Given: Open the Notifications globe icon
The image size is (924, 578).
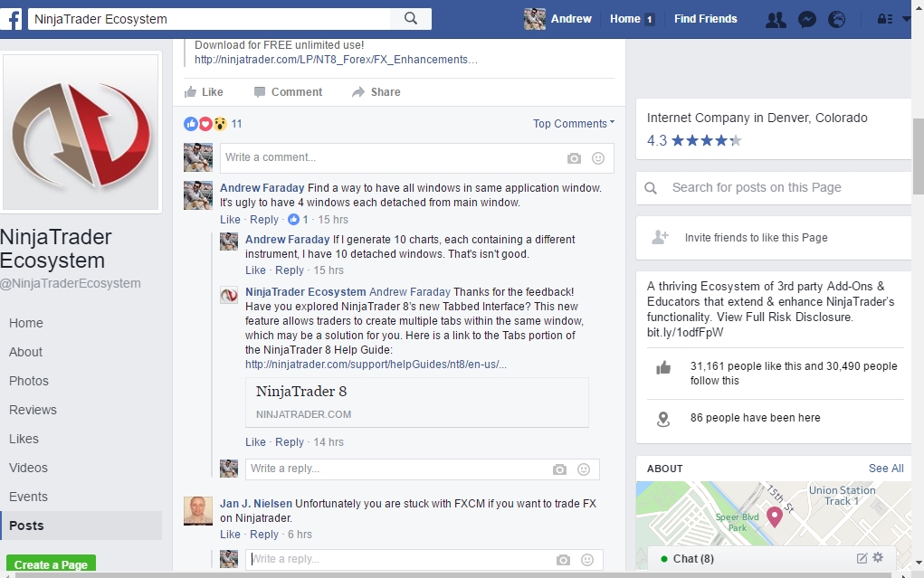Looking at the screenshot, I should click(836, 19).
